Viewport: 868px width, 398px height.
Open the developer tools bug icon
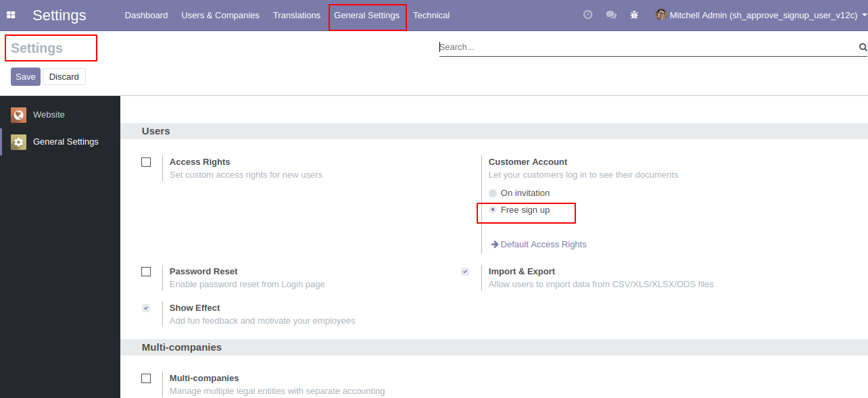[x=634, y=15]
